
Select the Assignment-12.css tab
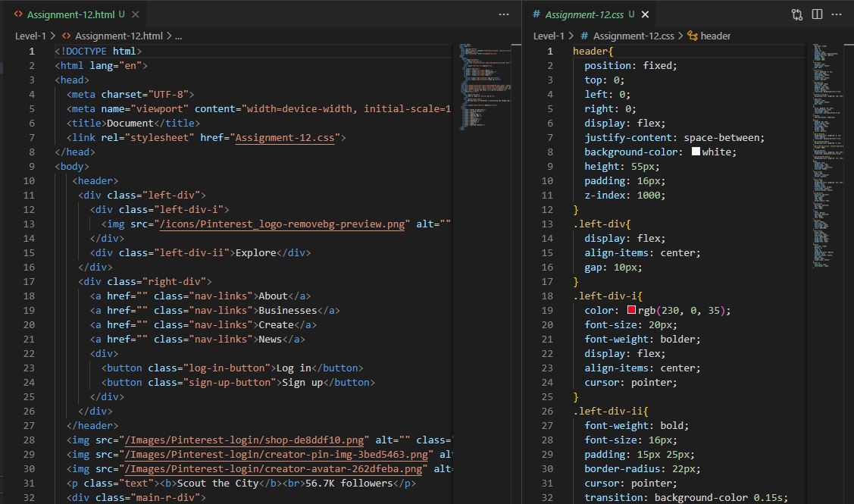583,14
